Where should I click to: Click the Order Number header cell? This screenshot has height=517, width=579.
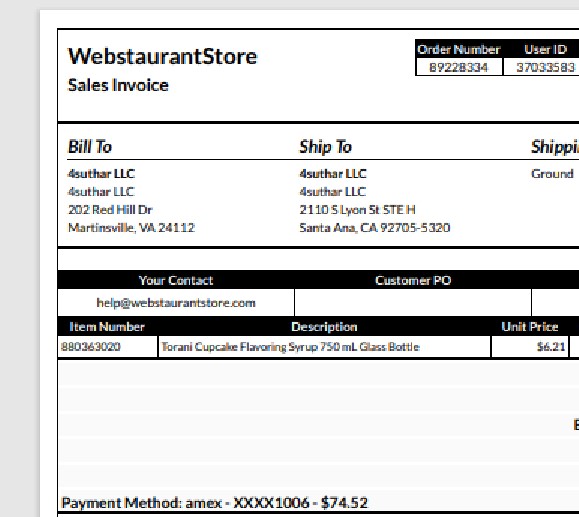tap(459, 49)
